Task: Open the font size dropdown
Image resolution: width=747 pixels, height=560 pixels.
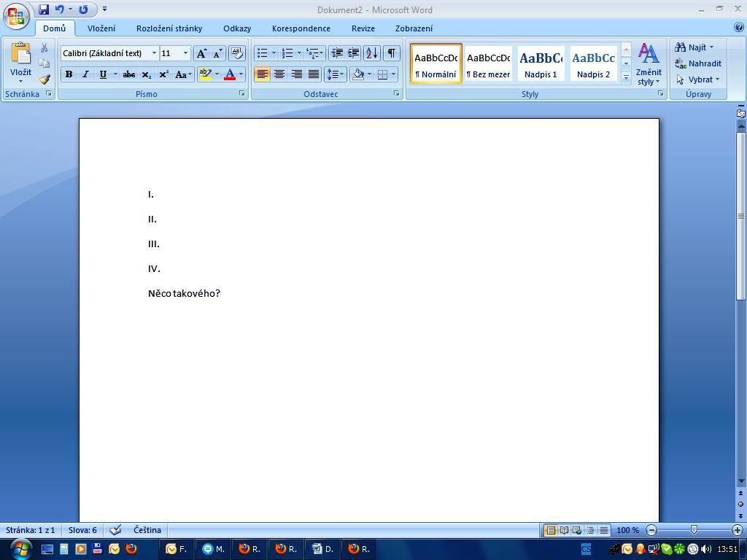Action: coord(185,53)
